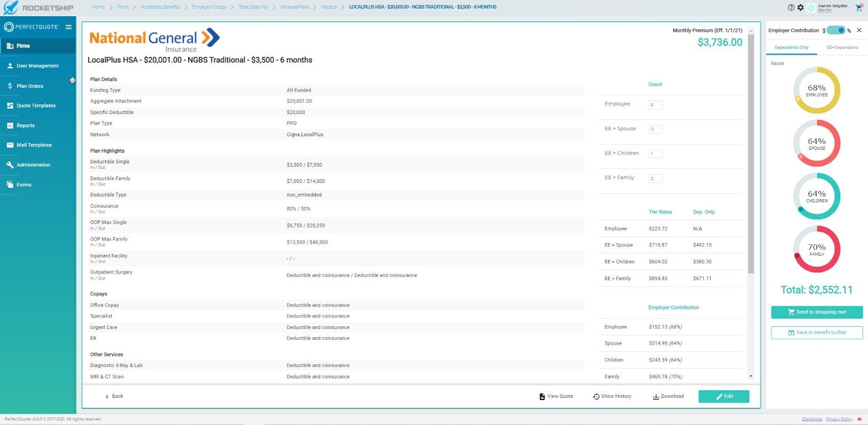Click Save to benefit builder
This screenshot has width=868, height=425.
[x=816, y=332]
